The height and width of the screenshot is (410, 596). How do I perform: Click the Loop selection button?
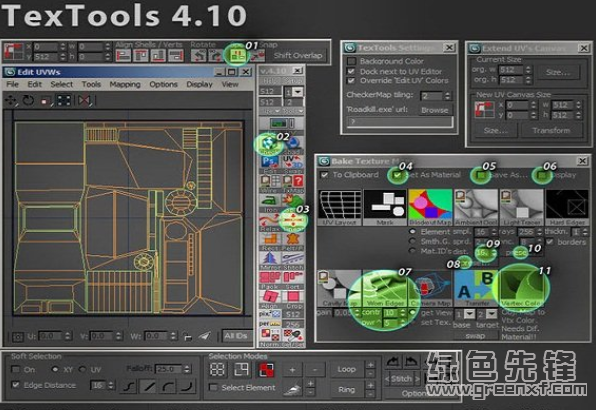[x=346, y=369]
